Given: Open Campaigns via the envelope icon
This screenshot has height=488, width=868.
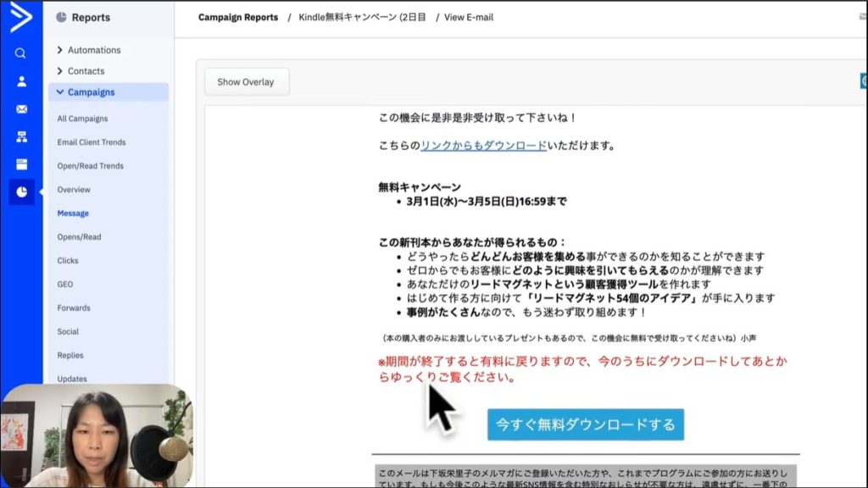Looking at the screenshot, I should point(21,109).
